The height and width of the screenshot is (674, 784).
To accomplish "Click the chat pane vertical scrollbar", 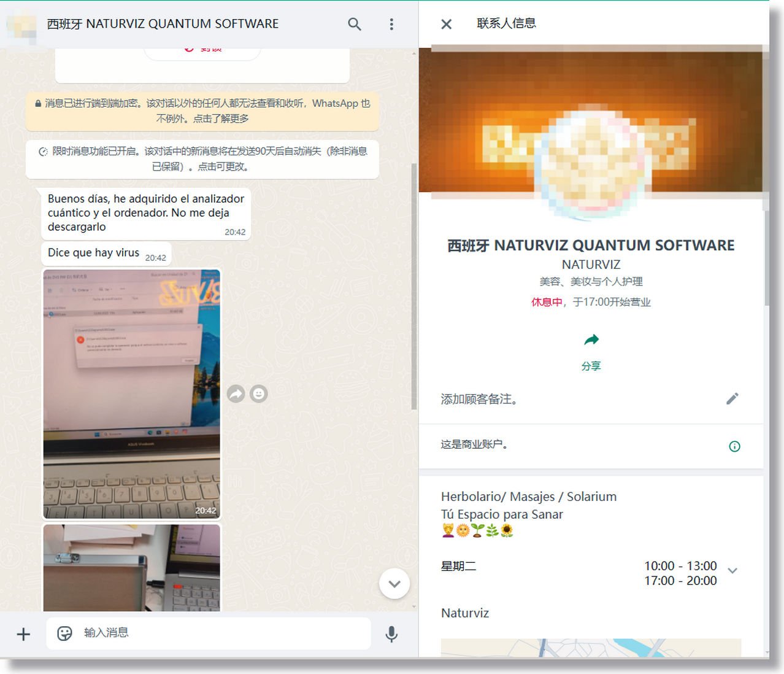I will tap(414, 286).
